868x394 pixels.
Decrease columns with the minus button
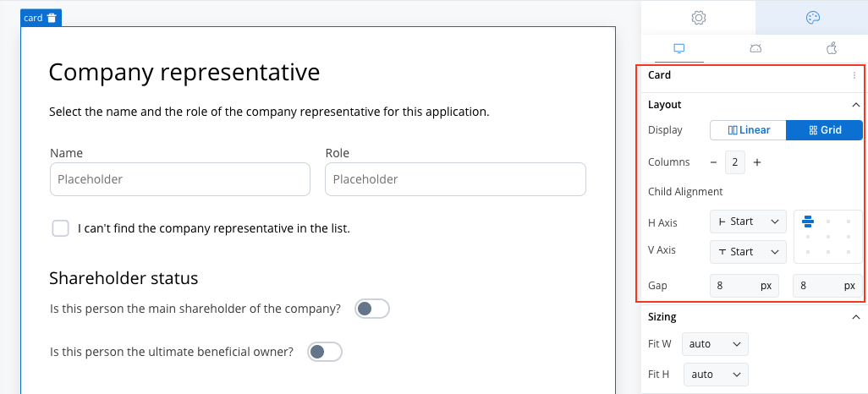(713, 162)
